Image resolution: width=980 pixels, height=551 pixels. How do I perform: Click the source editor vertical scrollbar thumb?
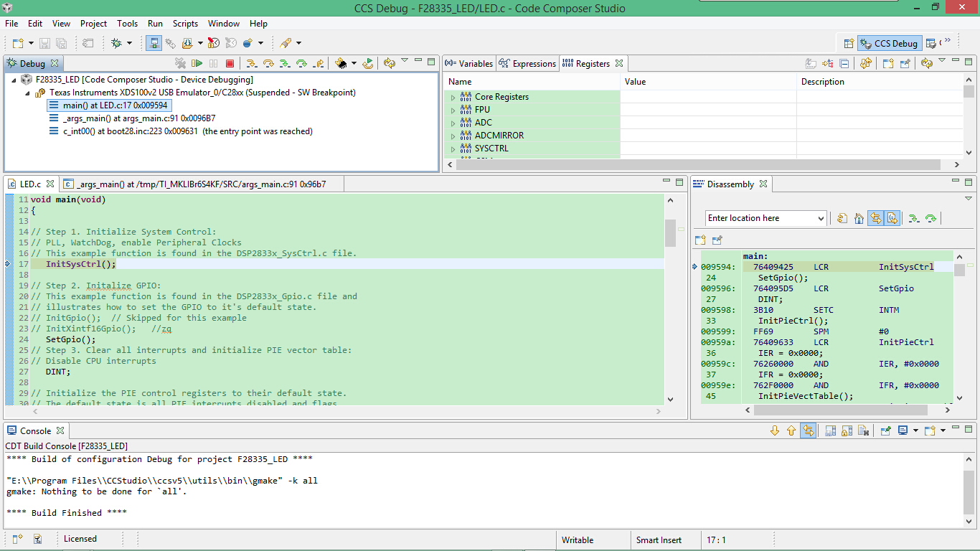click(x=670, y=232)
